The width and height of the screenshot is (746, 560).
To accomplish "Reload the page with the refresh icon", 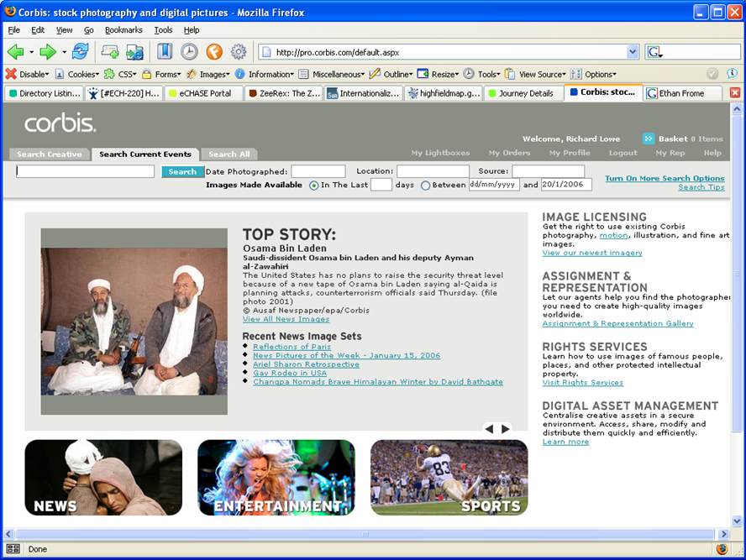I will [x=80, y=52].
